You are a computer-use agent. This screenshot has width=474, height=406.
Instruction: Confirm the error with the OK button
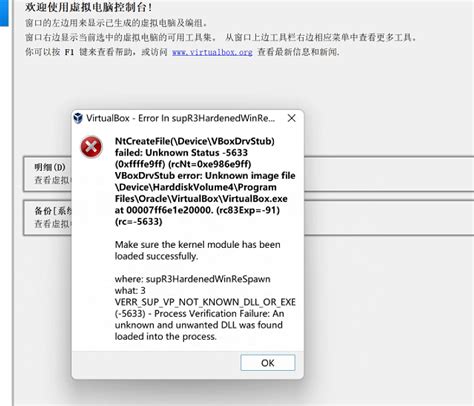[x=268, y=363]
